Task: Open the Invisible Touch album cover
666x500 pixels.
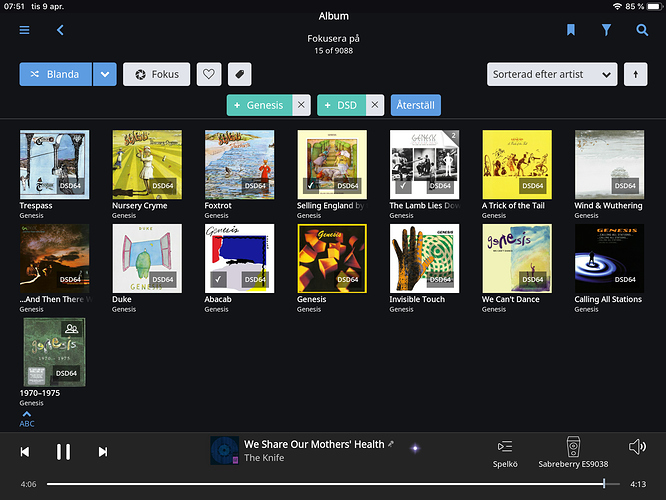Action: (x=424, y=258)
